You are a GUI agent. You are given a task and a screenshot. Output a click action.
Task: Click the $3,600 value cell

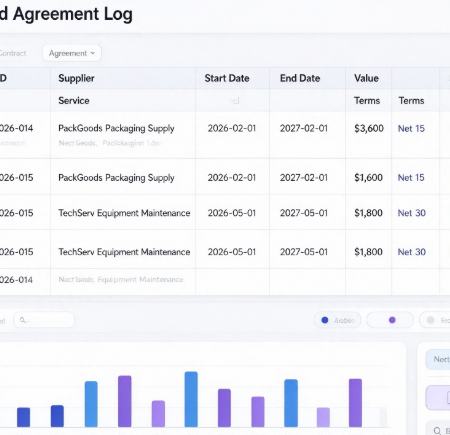(x=369, y=128)
